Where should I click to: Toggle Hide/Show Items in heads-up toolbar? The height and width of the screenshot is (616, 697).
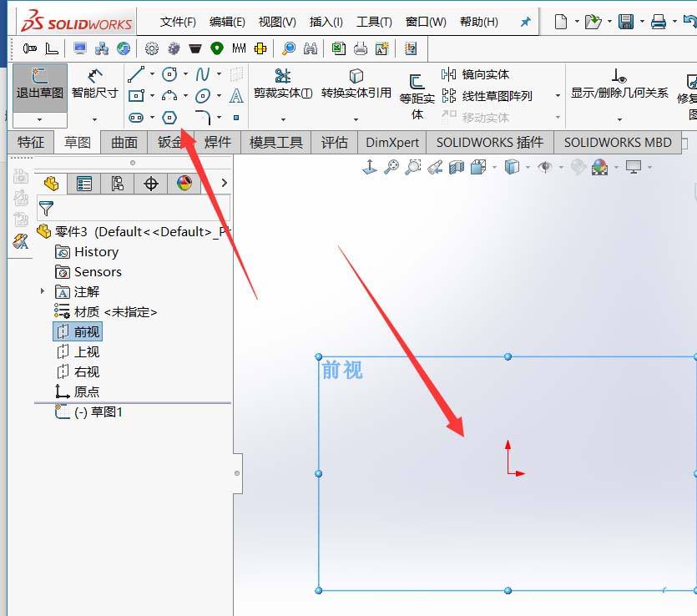pyautogui.click(x=543, y=167)
